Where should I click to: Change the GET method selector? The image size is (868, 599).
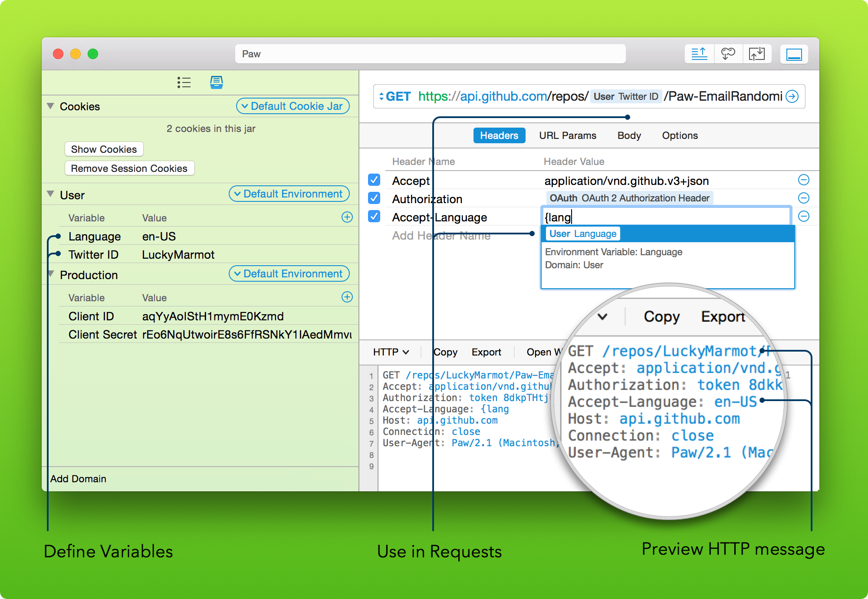(x=395, y=96)
